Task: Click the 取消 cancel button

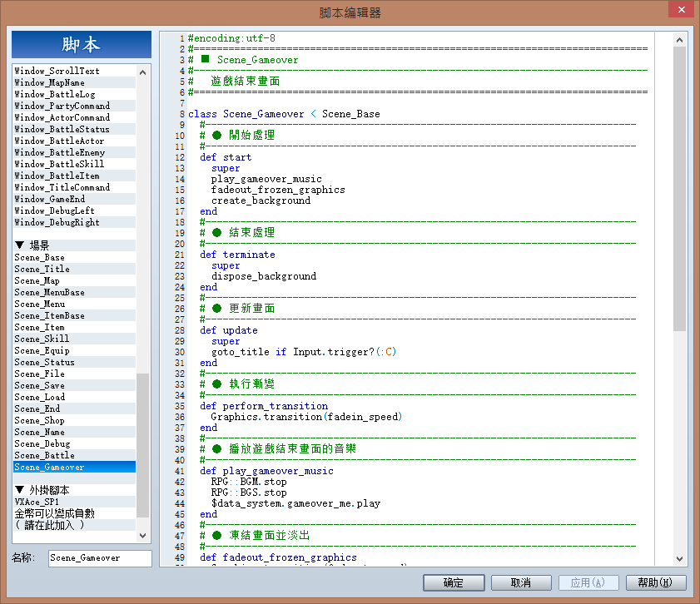Action: (x=521, y=582)
